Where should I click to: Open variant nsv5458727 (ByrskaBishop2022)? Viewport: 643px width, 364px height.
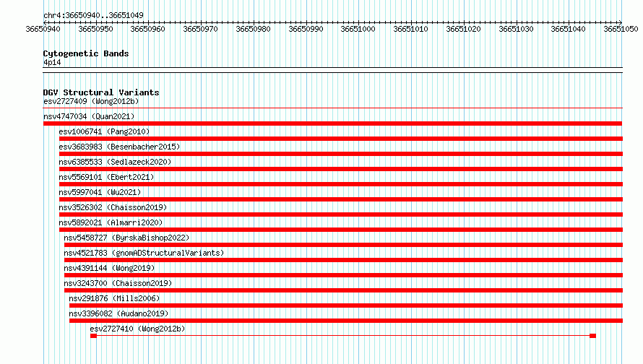126,238
